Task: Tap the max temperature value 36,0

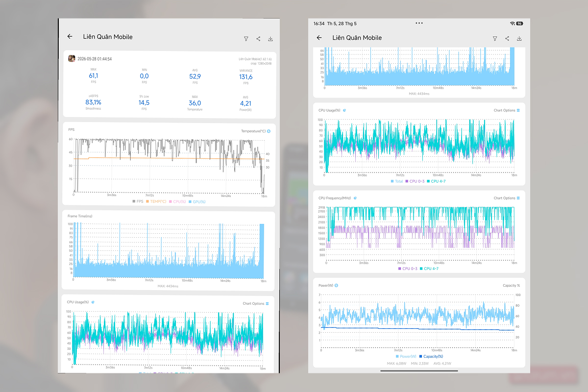Action: coord(195,103)
